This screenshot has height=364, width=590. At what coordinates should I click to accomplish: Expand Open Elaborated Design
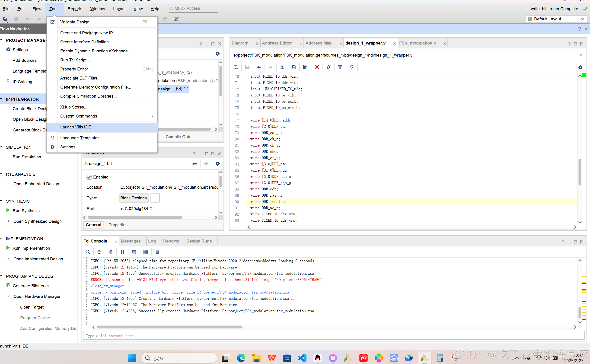pos(8,184)
